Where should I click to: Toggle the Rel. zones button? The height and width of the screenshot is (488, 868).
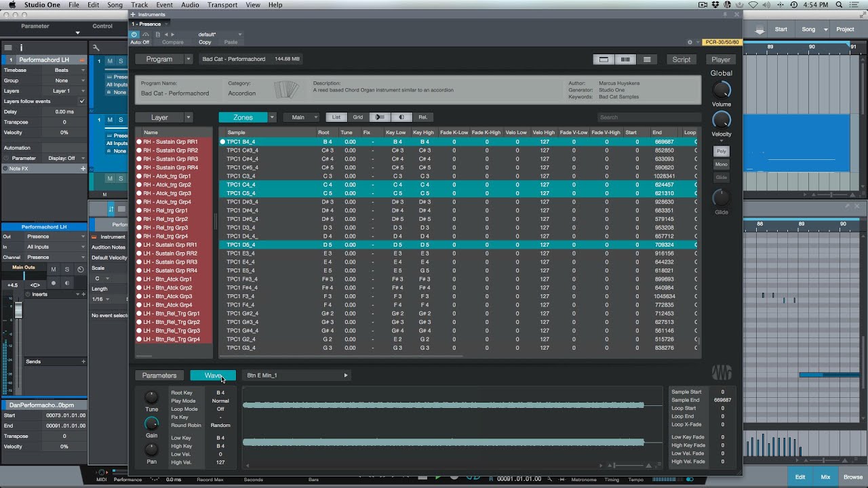coord(422,117)
